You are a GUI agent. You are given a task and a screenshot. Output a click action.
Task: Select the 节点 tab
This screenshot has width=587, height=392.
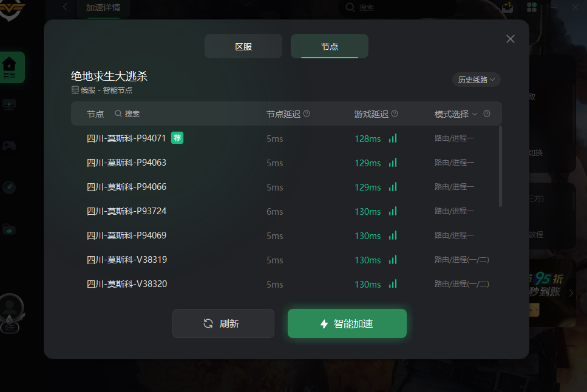pos(330,47)
